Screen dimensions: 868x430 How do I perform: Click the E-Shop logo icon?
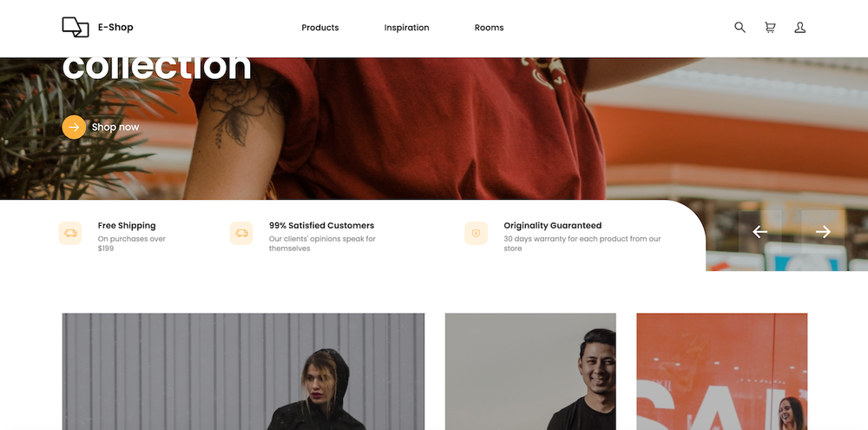76,27
